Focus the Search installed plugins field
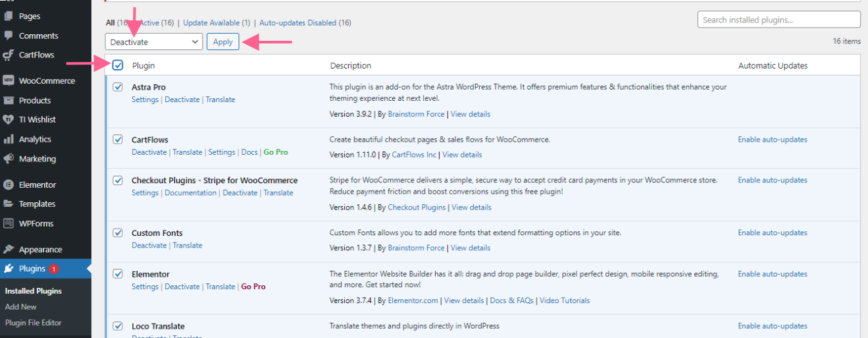 pyautogui.click(x=779, y=20)
